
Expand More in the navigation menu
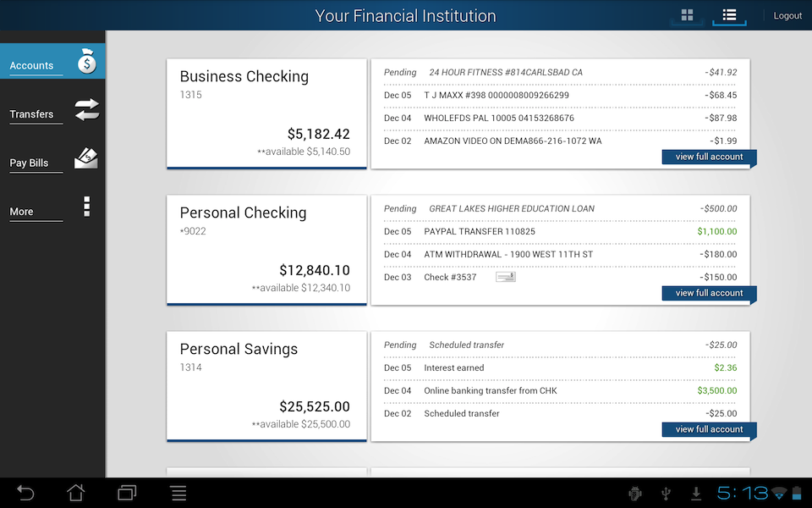[21, 211]
